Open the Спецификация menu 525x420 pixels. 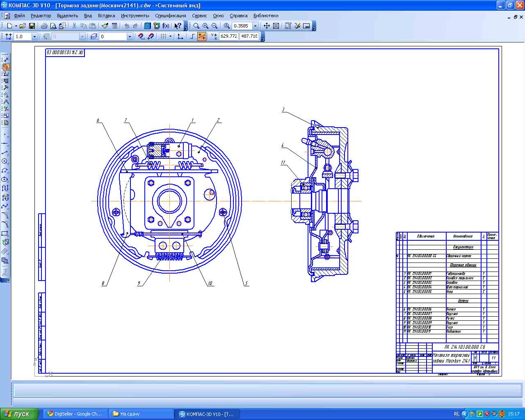[170, 16]
